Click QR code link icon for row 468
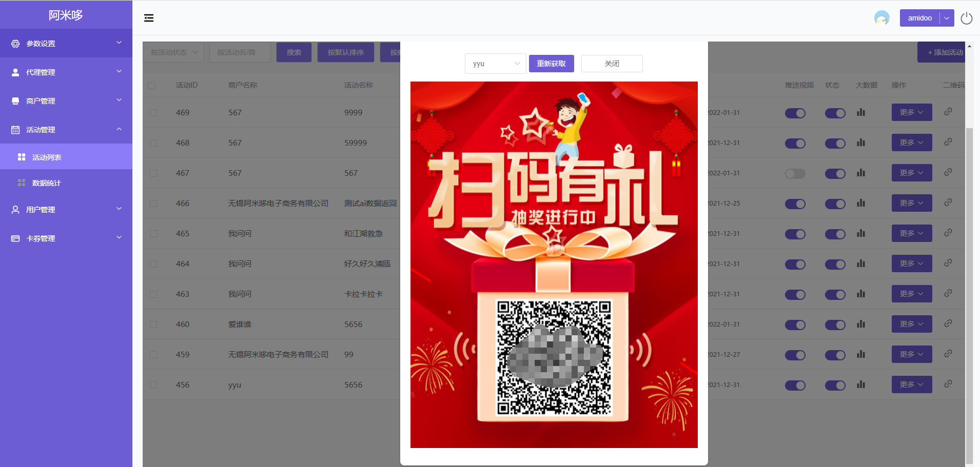Image resolution: width=980 pixels, height=467 pixels. [x=948, y=142]
